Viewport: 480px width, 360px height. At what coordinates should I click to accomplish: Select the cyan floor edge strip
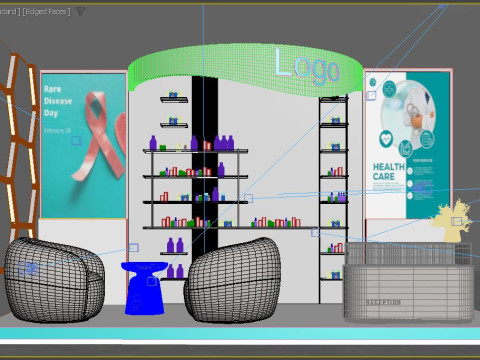coord(240,333)
